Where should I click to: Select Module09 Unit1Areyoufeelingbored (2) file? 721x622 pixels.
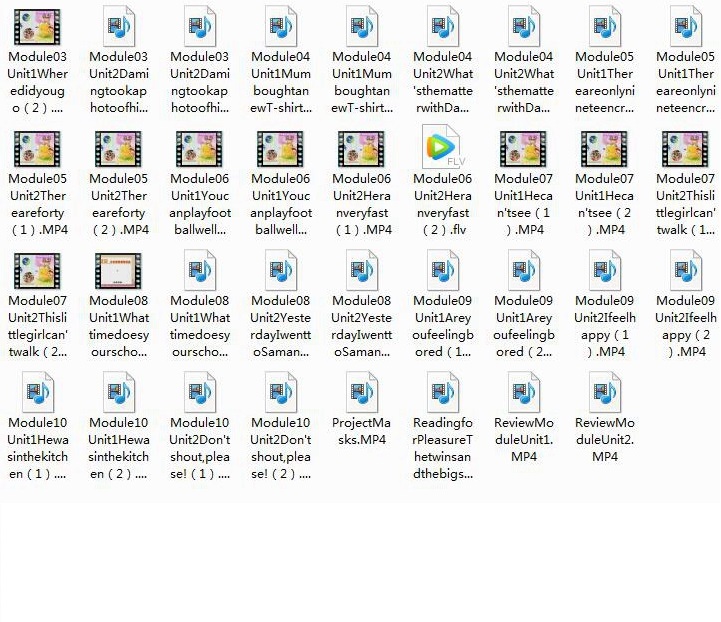[x=523, y=270]
